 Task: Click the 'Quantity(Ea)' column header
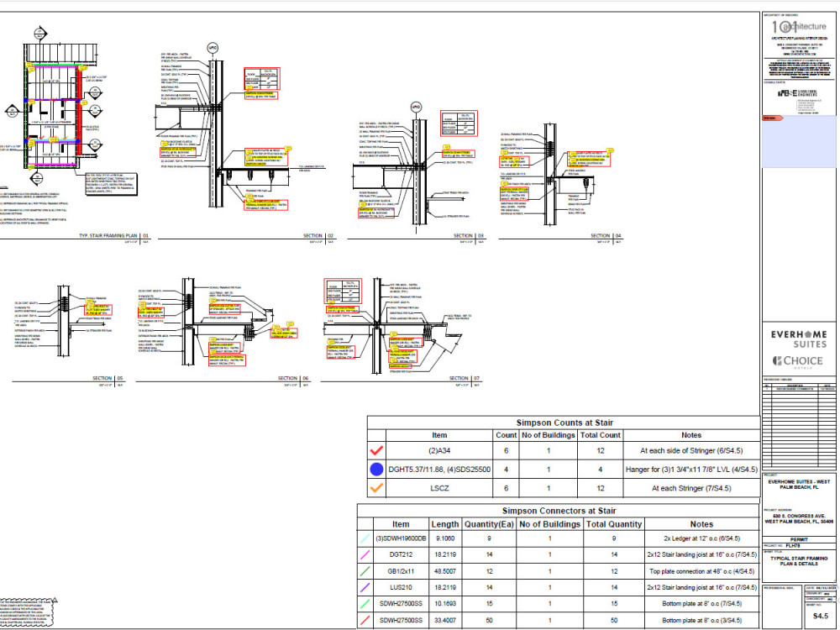click(x=489, y=524)
